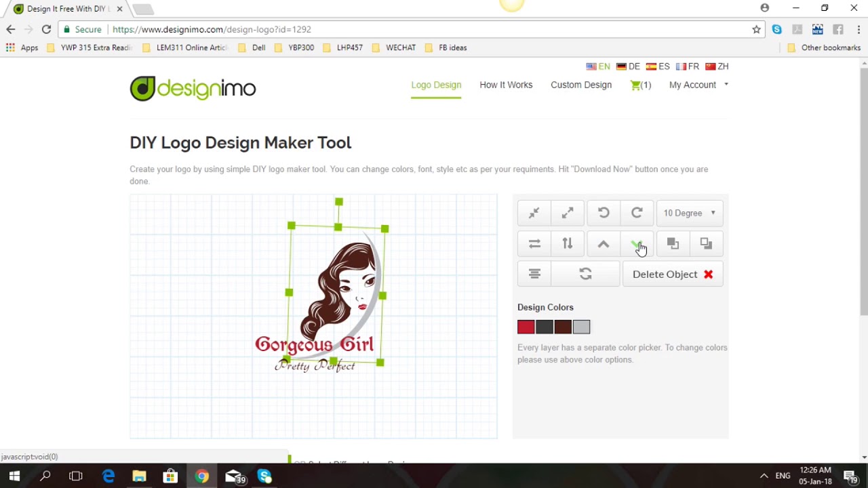This screenshot has width=868, height=488.
Task: Click the browser back arrow
Action: [x=10, y=29]
